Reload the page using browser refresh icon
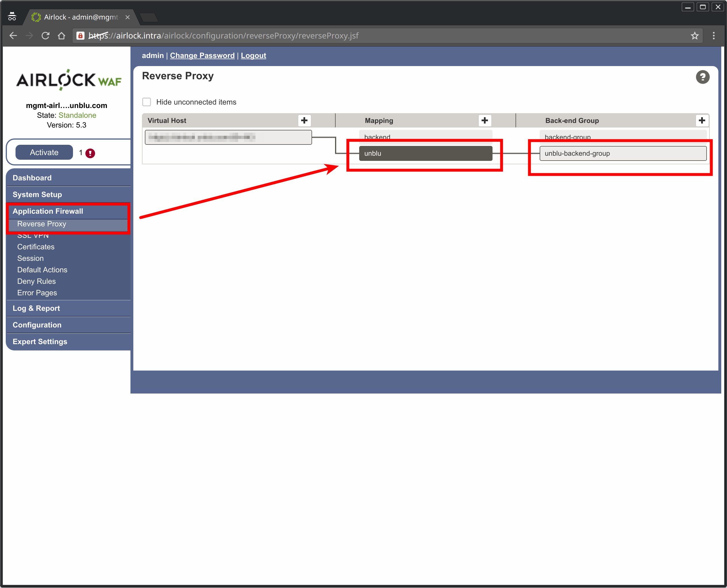This screenshot has width=727, height=588. pyautogui.click(x=45, y=36)
